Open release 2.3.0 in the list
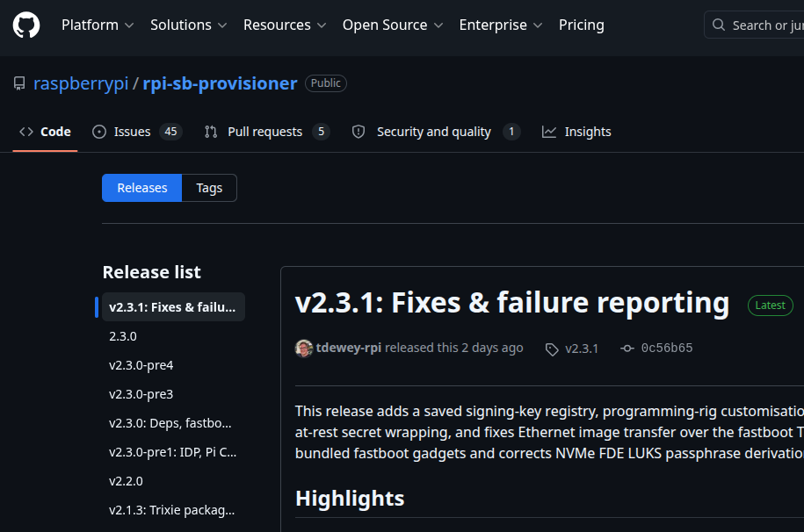This screenshot has height=532, width=804. coord(123,336)
